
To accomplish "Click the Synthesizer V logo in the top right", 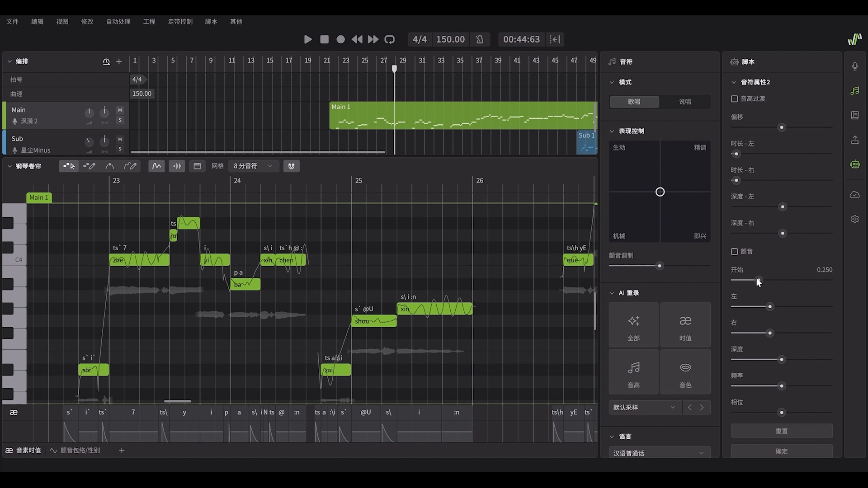I will tap(854, 39).
